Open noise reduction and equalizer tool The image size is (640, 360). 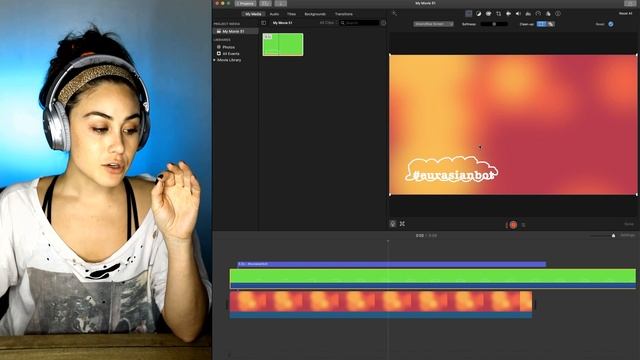pos(528,13)
